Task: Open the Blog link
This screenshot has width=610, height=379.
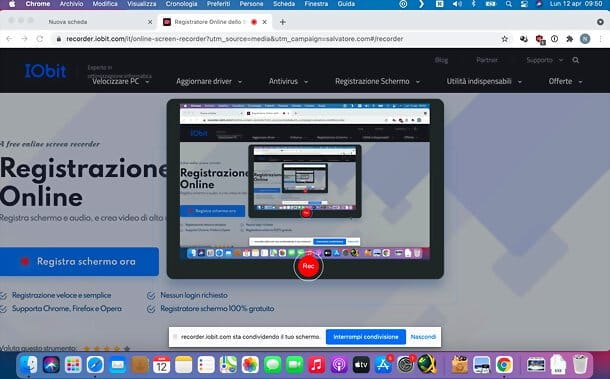Action: tap(441, 60)
